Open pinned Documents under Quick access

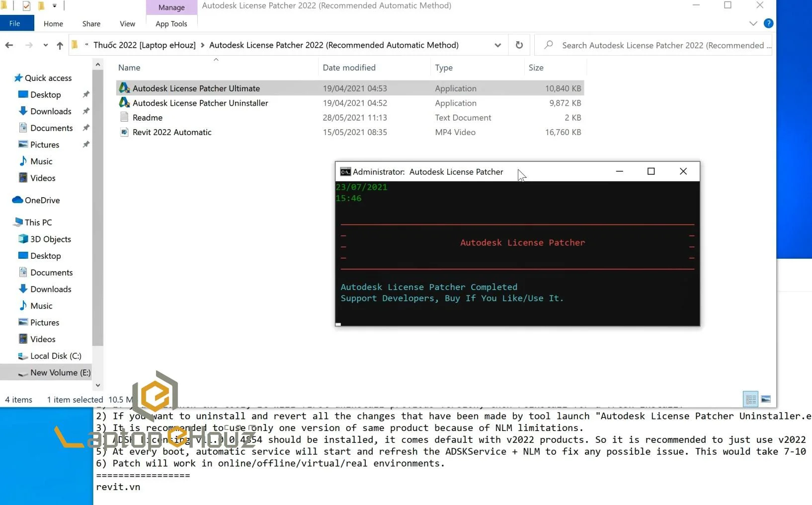tap(51, 128)
